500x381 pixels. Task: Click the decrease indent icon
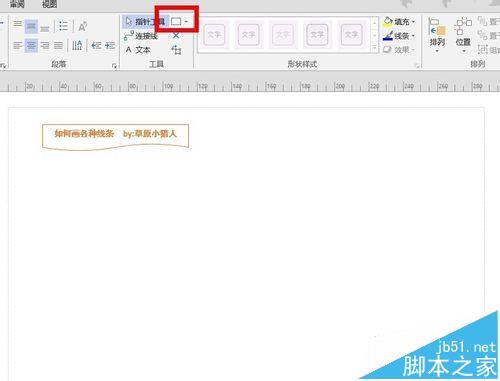coord(96,45)
